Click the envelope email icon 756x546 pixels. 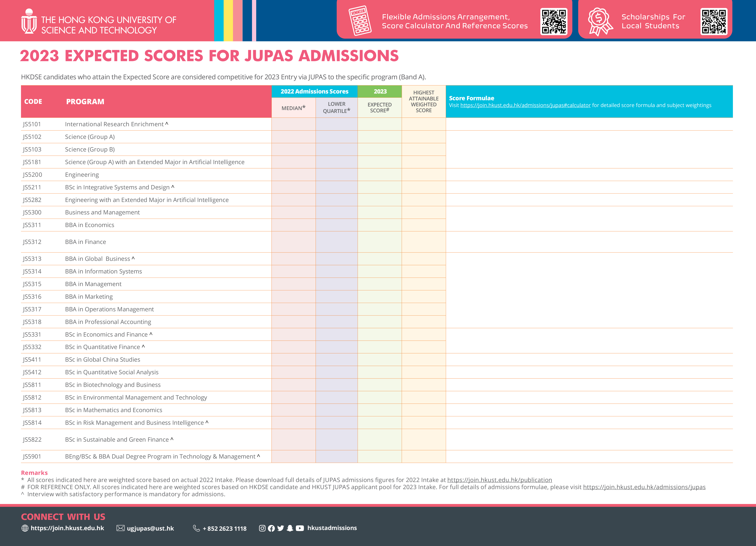click(x=120, y=528)
